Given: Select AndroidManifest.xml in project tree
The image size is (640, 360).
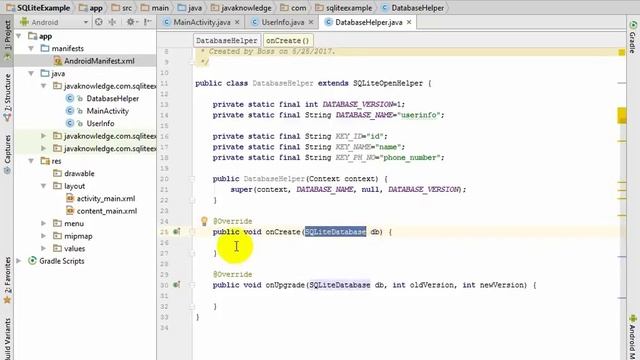Looking at the screenshot, I should pos(99,61).
